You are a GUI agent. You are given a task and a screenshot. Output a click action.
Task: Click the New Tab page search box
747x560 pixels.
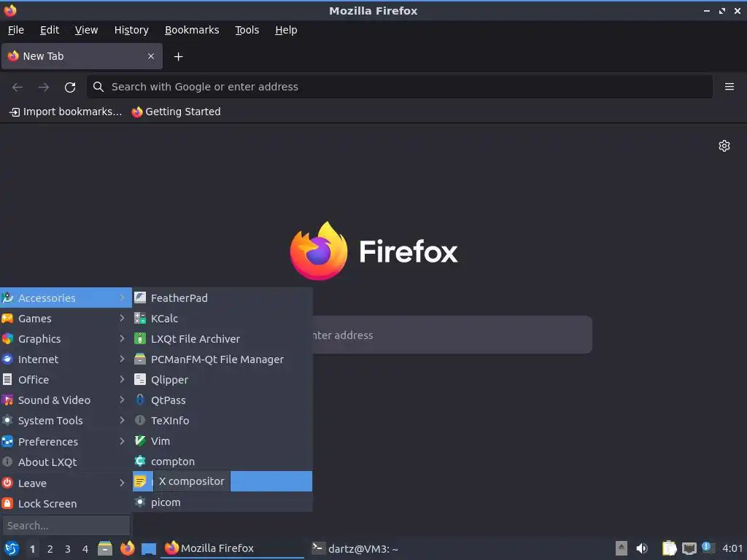tap(452, 335)
